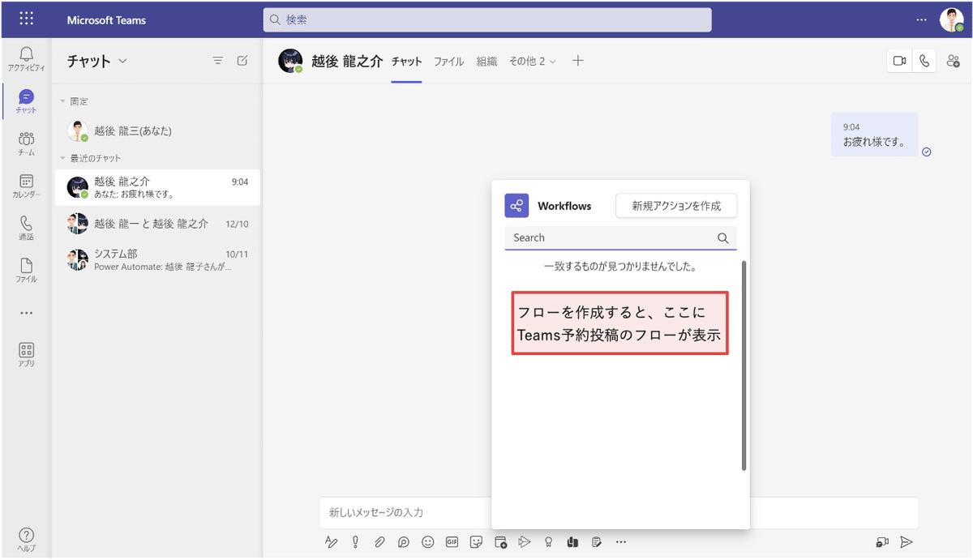Focus the 新しいメッセージの入力 box
The image size is (973, 560).
619,513
